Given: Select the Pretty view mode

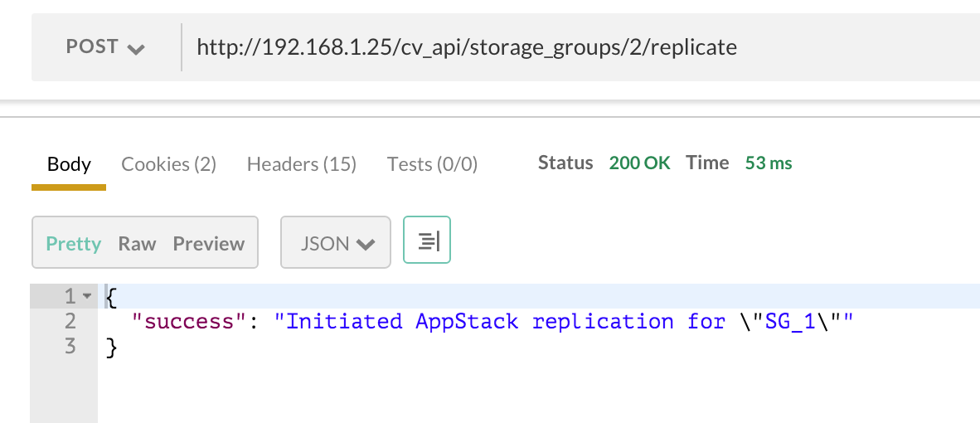Looking at the screenshot, I should [74, 244].
